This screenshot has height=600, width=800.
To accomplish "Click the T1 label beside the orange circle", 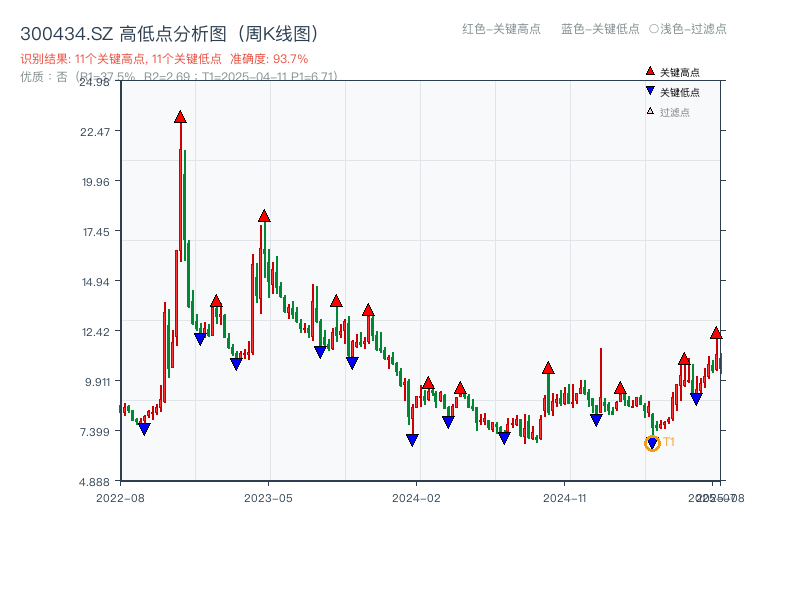I will (670, 441).
